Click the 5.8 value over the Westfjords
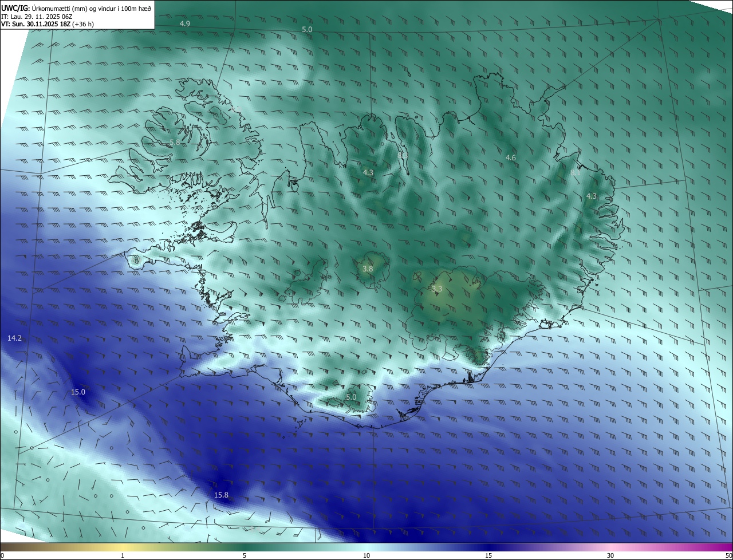733x560 pixels. point(175,142)
